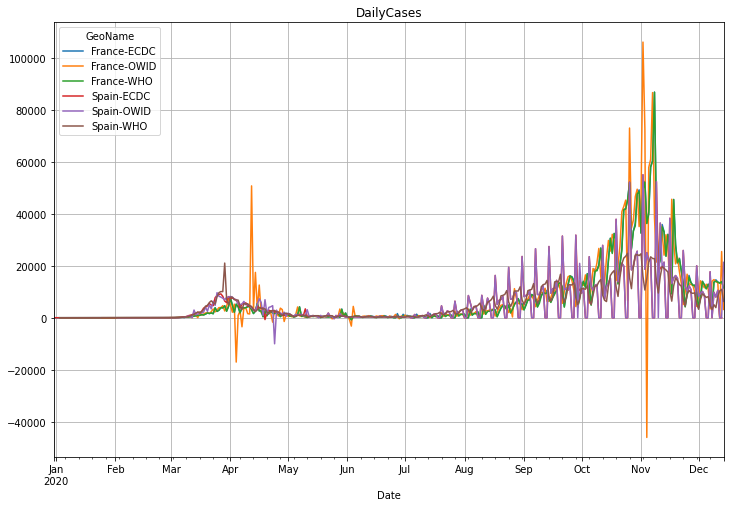Click the 40000 y-axis label
The width and height of the screenshot is (730, 507).
30,215
